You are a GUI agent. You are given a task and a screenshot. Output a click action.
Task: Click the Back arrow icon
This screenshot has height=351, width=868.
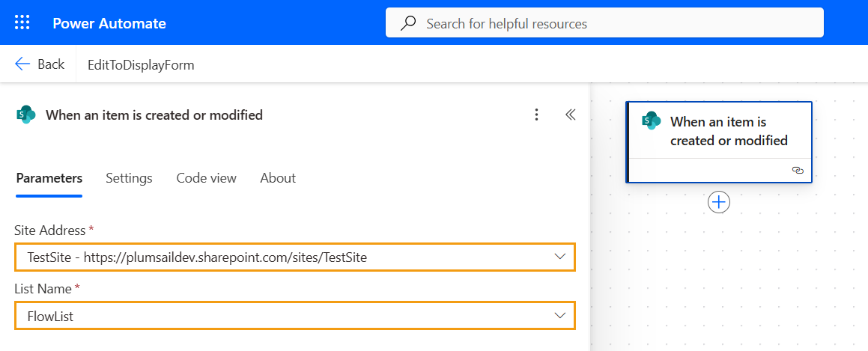(x=22, y=64)
